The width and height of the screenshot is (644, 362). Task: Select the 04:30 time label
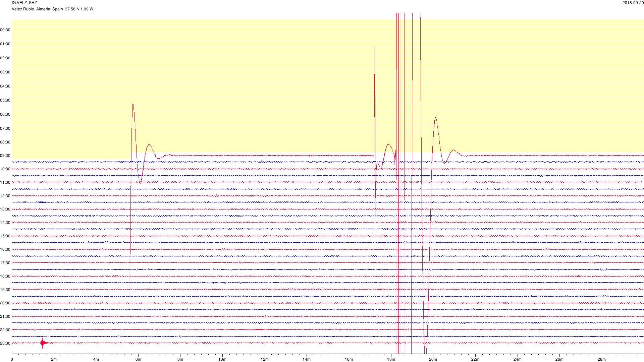click(x=5, y=86)
